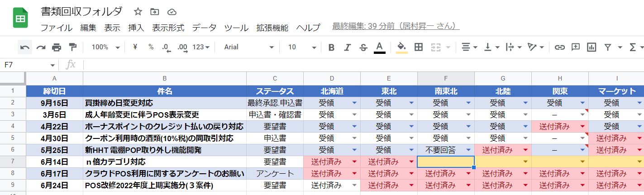Screen dimensions: 644x195
Task: Click the merge cells icon
Action: pyautogui.click(x=435, y=47)
